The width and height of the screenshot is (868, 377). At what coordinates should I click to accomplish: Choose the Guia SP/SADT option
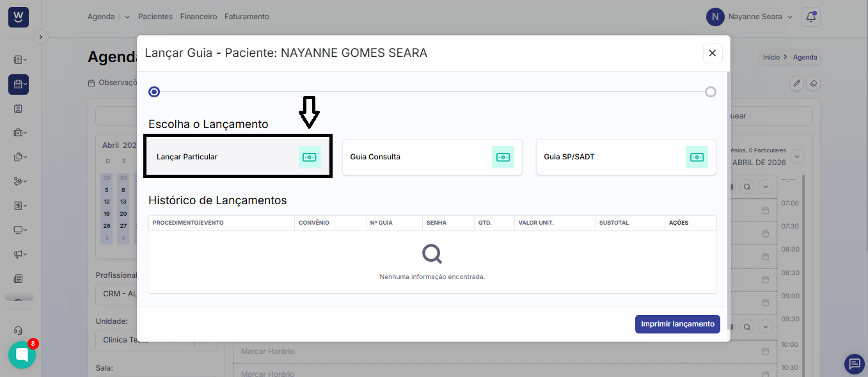tap(626, 157)
